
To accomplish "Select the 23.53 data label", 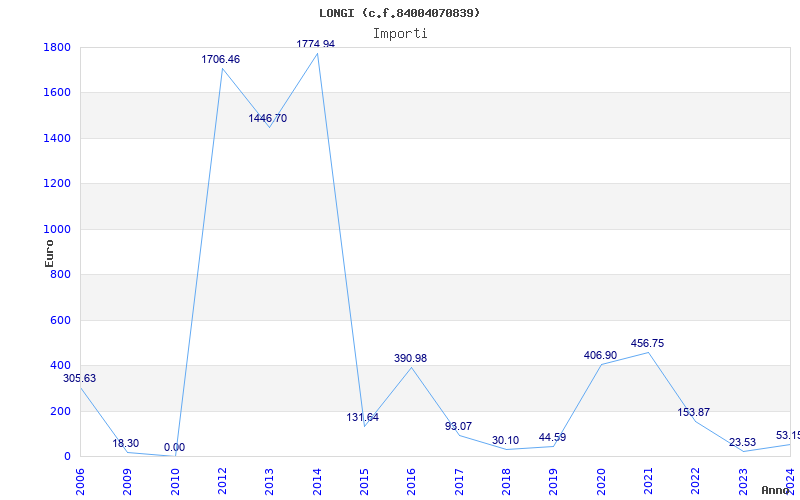I will [742, 442].
